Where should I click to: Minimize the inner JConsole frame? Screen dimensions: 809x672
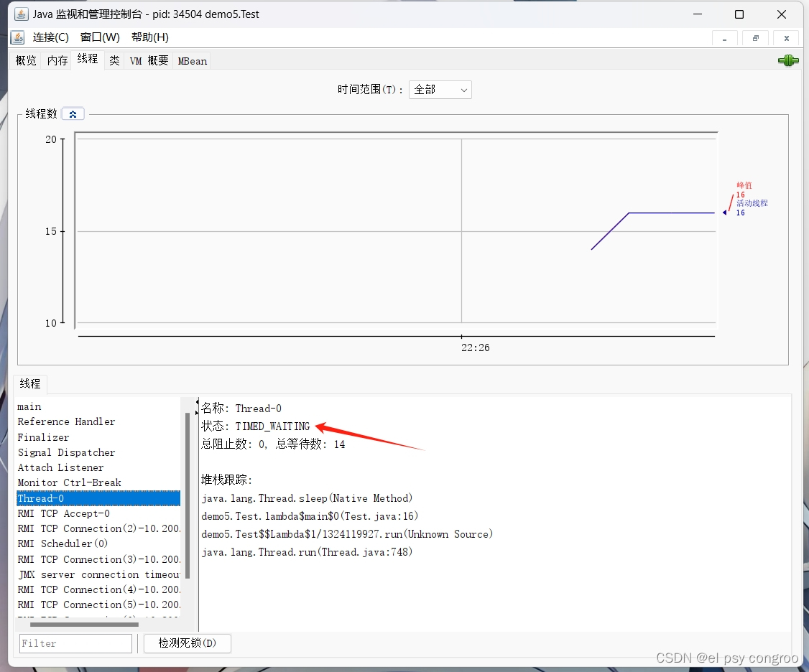click(724, 39)
